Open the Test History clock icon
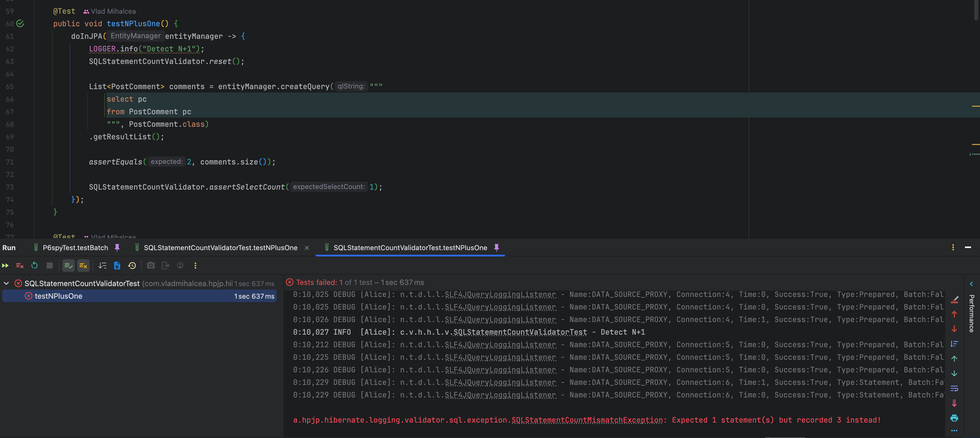 [x=132, y=265]
